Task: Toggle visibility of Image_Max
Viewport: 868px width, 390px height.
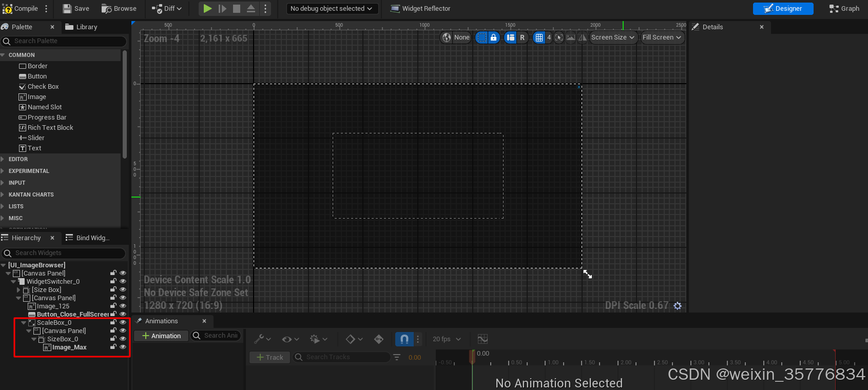Action: [x=123, y=347]
